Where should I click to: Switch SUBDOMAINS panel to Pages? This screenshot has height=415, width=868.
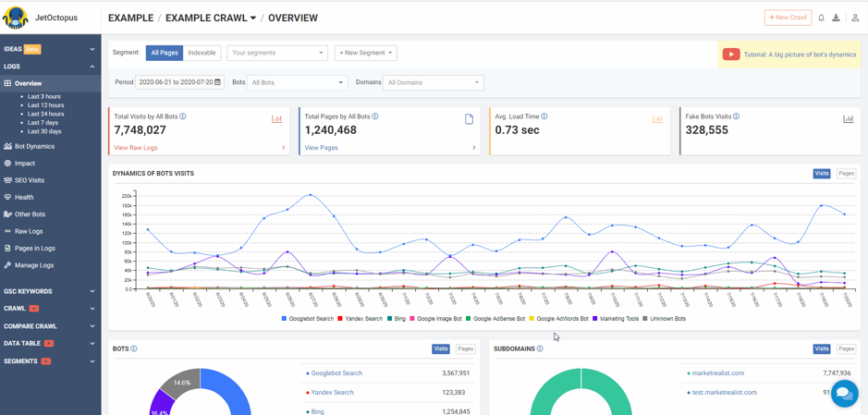tap(846, 348)
